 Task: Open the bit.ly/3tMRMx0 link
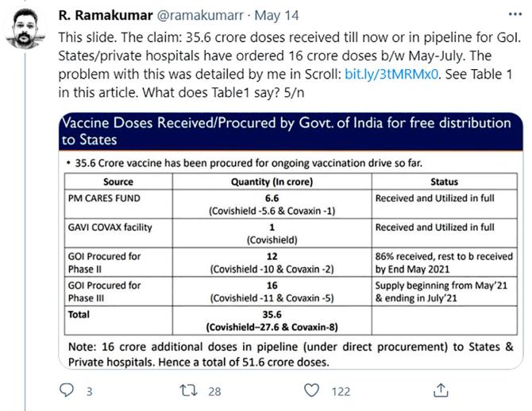tap(391, 74)
